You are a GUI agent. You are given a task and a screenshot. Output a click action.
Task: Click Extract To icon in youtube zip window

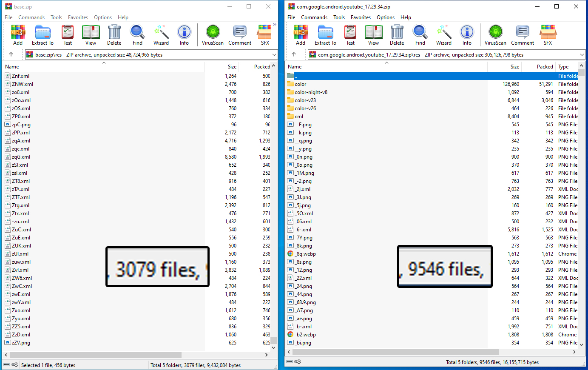pyautogui.click(x=325, y=35)
